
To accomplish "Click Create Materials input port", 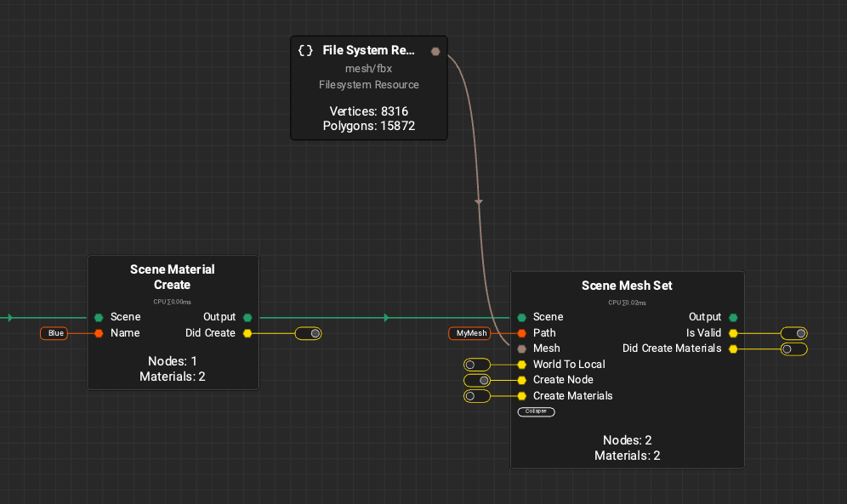I will (522, 396).
